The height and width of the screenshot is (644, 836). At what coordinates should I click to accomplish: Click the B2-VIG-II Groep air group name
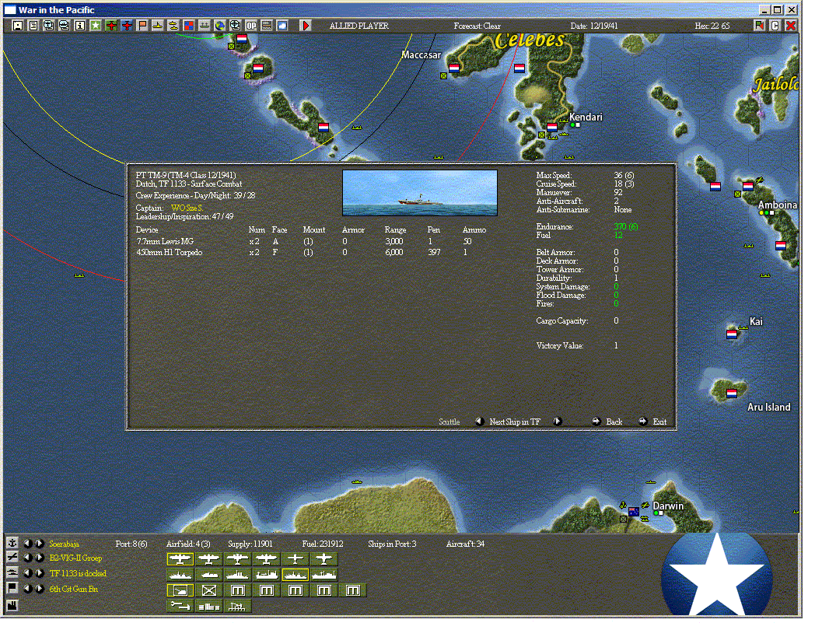[x=75, y=558]
